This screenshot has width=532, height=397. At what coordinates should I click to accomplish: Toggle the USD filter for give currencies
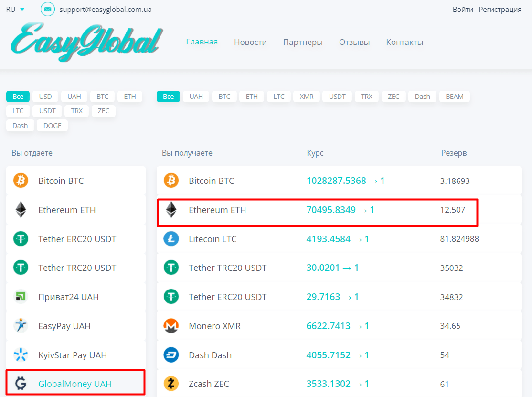[x=45, y=97]
